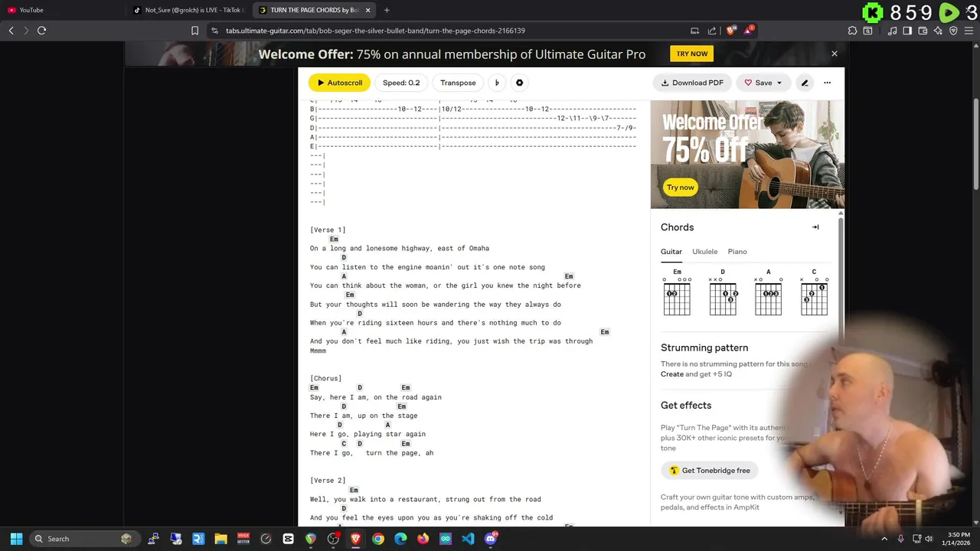Show hidden system tray icons

point(884,539)
